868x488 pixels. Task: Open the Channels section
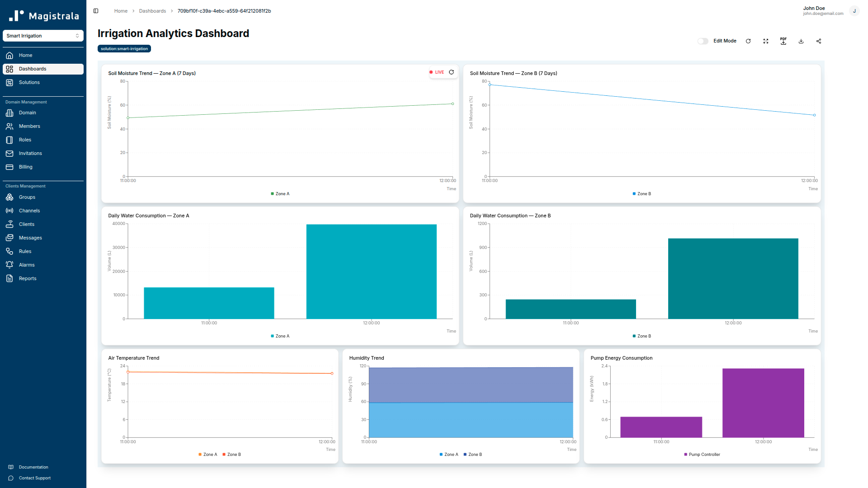[29, 211]
